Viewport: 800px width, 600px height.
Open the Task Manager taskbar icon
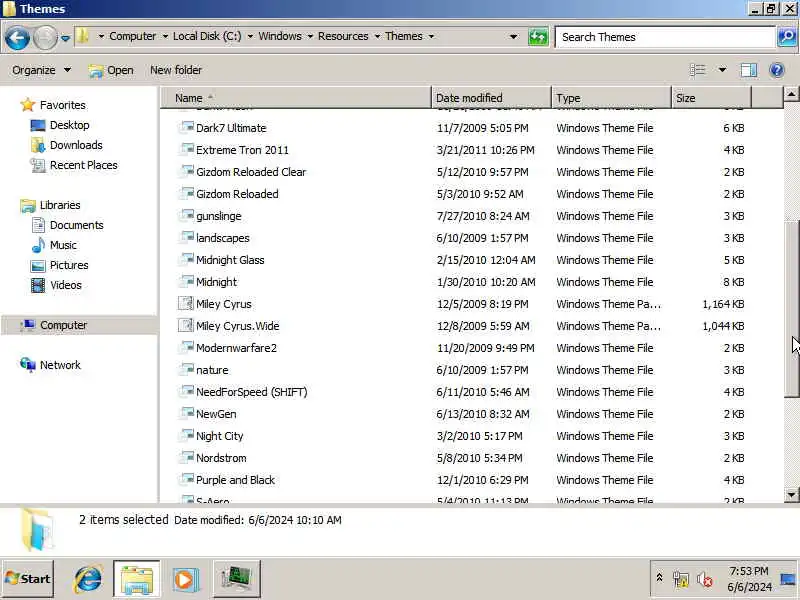click(236, 579)
